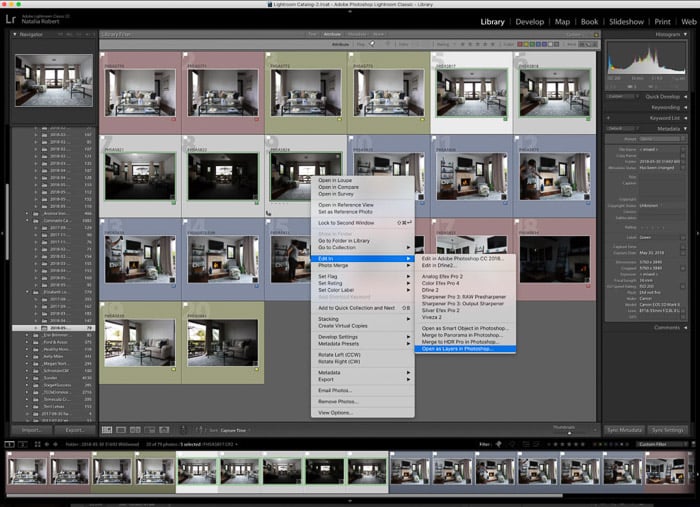The width and height of the screenshot is (700, 507).
Task: Open the Sort Capture Time dropdown
Action: [x=235, y=430]
